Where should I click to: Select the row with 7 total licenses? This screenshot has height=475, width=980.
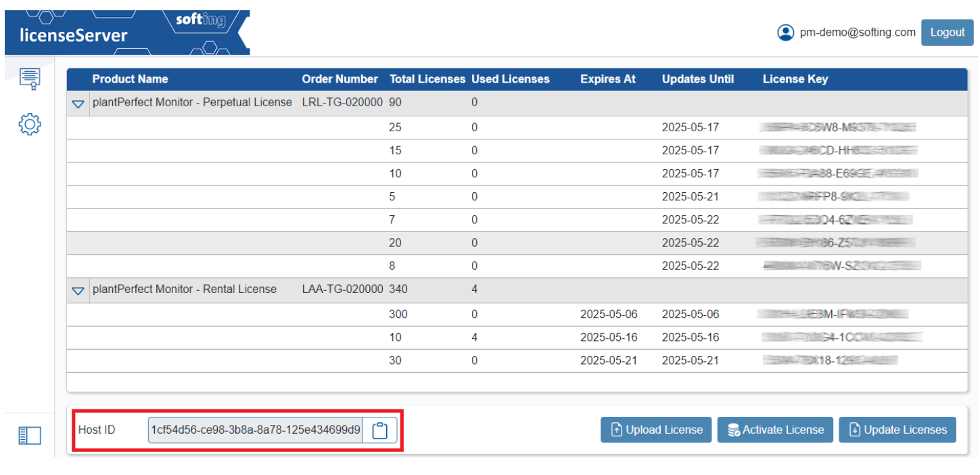tap(517, 220)
